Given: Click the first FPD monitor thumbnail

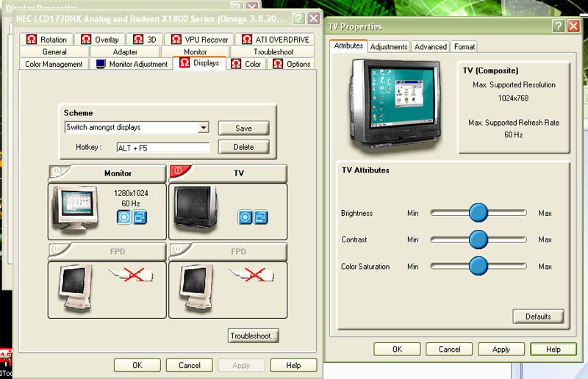Looking at the screenshot, I should (x=76, y=287).
